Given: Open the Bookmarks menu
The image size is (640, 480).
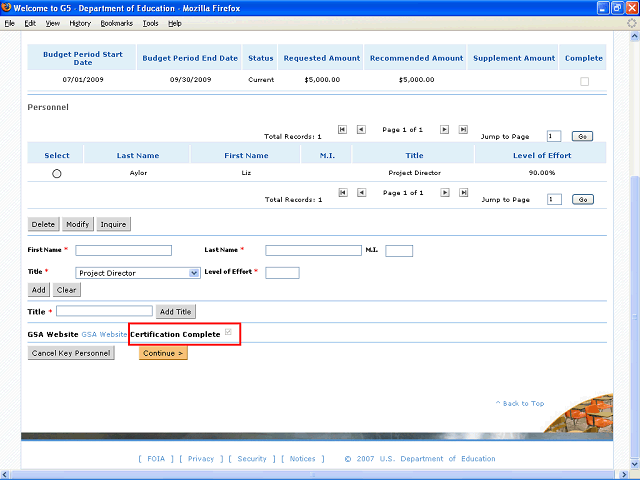Looking at the screenshot, I should tap(116, 22).
